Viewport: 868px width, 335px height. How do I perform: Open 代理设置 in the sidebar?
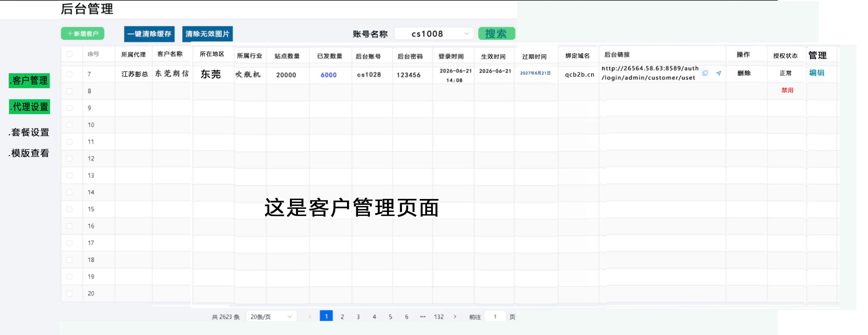pos(29,107)
